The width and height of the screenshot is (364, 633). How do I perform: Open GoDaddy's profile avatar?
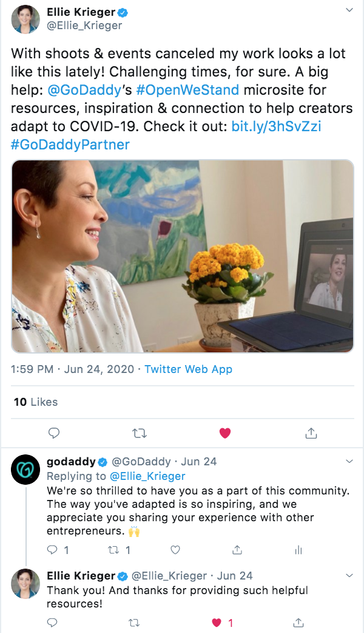click(26, 470)
